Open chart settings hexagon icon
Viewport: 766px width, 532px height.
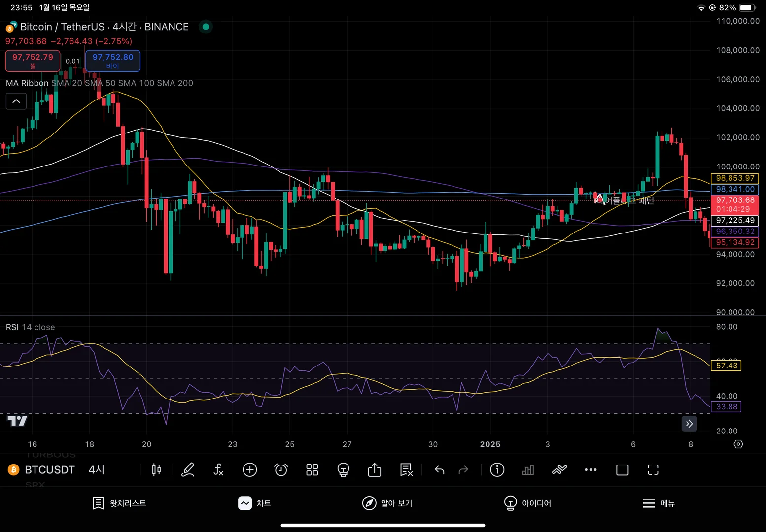click(x=738, y=444)
